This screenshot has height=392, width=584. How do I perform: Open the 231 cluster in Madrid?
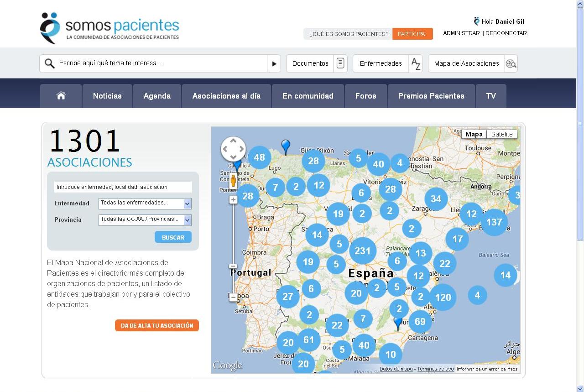pyautogui.click(x=363, y=251)
